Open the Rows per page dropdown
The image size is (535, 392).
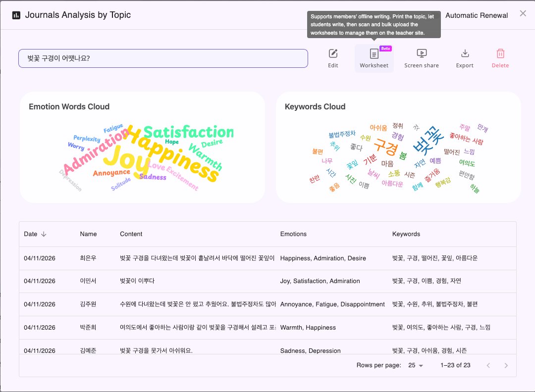(x=416, y=365)
